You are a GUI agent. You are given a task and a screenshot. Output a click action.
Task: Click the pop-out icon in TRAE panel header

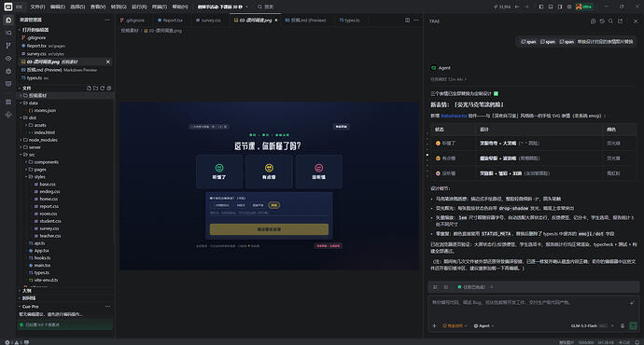(620, 21)
